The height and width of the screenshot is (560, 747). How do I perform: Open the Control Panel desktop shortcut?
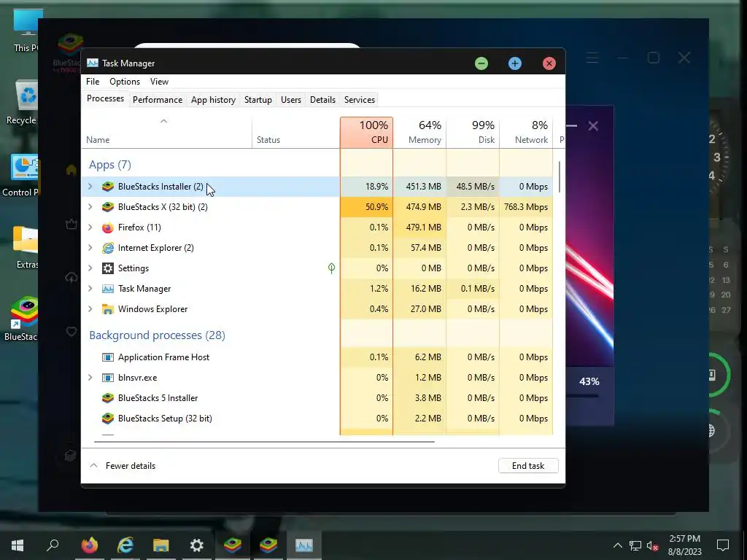pos(24,175)
